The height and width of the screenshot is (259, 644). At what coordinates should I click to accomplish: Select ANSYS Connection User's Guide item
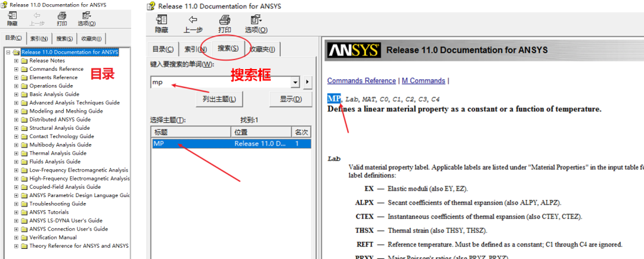[x=69, y=229]
